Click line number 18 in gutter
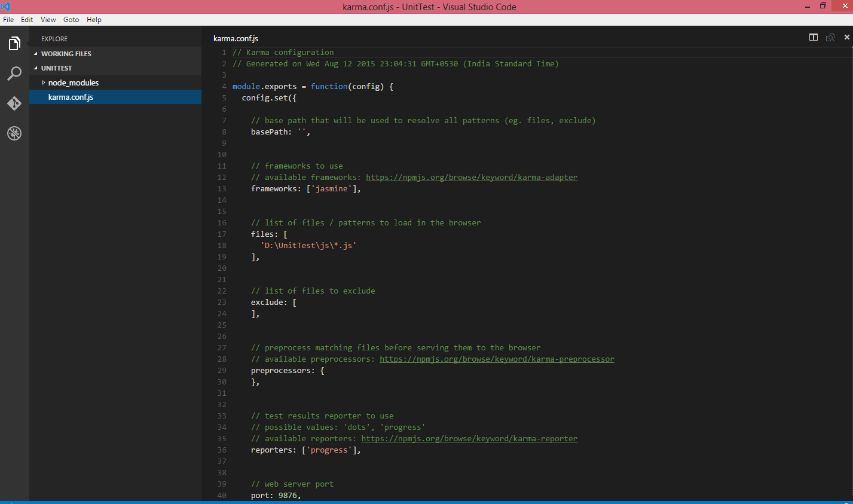Viewport: 853px width, 504px height. coord(222,246)
